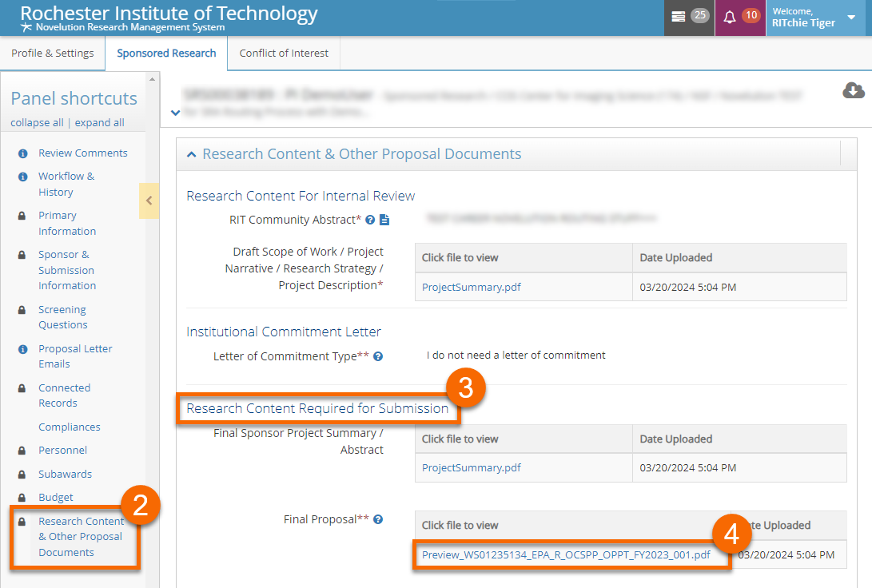Image resolution: width=872 pixels, height=588 pixels.
Task: Click the info icon beside Review Comments
Action: 23,153
